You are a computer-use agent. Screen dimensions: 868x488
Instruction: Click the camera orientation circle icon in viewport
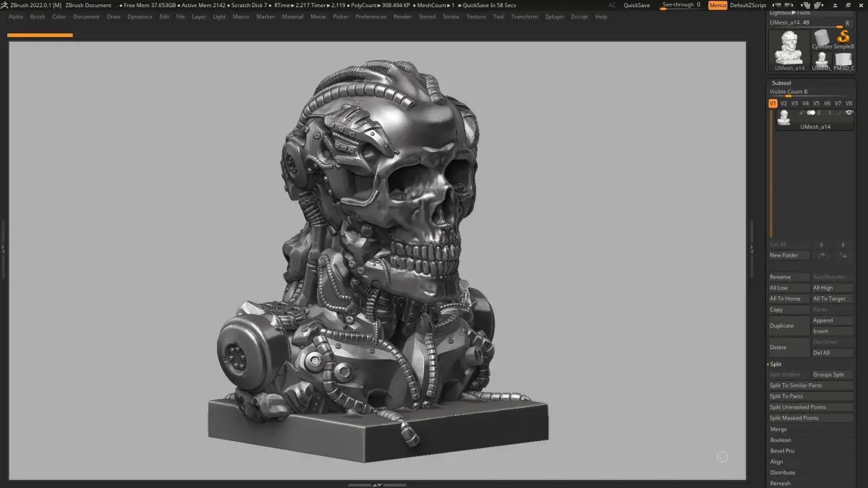click(722, 456)
